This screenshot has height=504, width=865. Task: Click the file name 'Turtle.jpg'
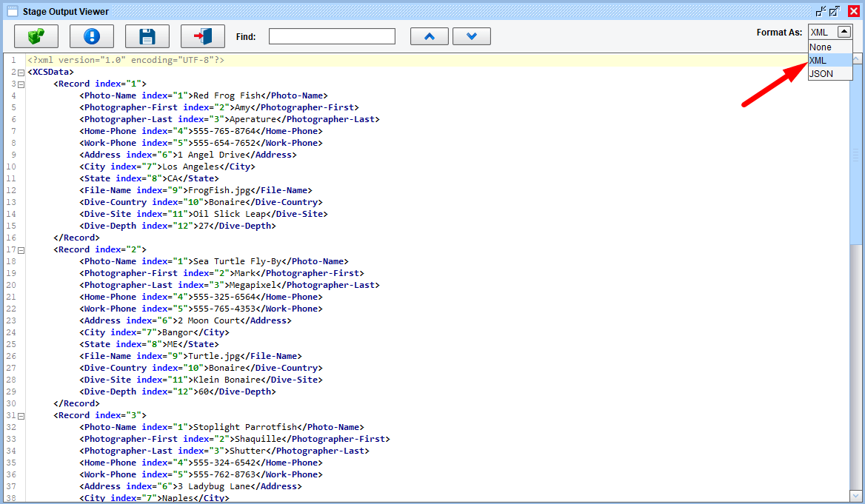pos(214,356)
